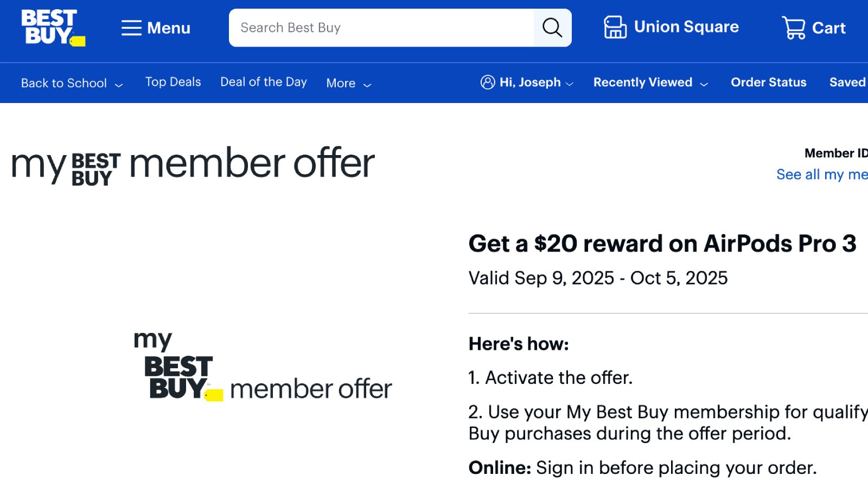Click the account profile icon
Screen dimensions: 868x488
488,82
